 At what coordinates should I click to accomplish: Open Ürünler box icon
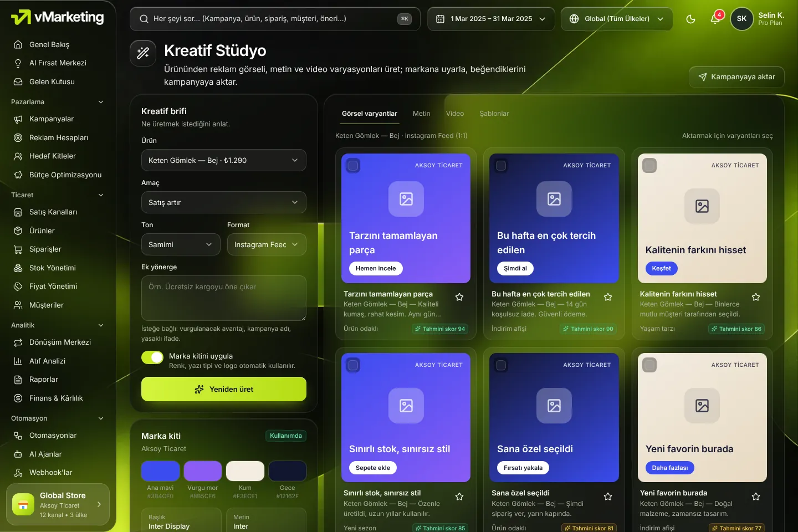18,231
